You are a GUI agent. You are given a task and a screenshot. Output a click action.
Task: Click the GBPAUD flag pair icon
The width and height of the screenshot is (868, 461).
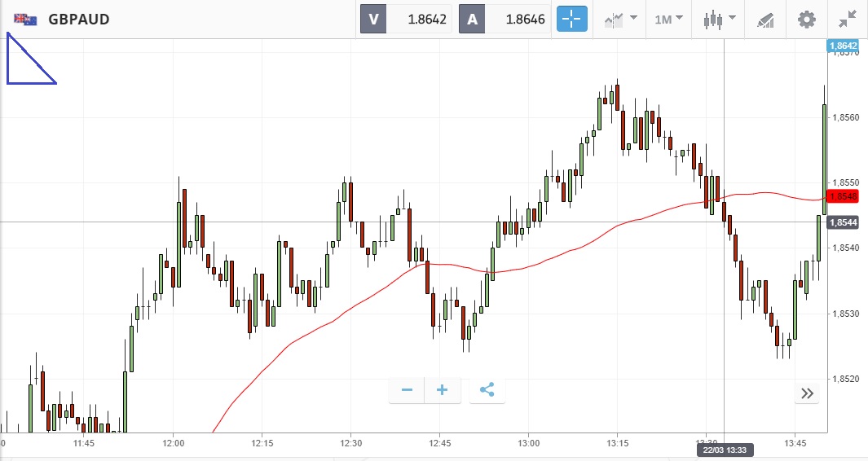(25, 19)
